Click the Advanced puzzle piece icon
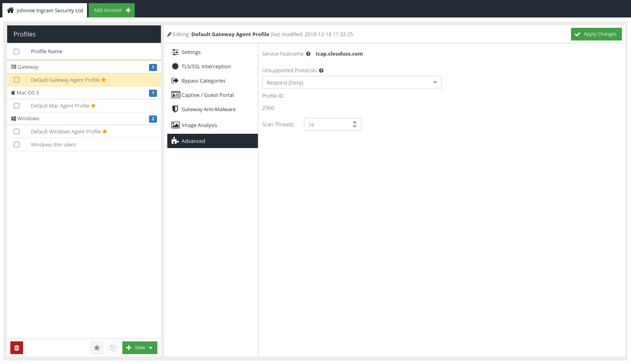This screenshot has height=364, width=631. point(175,141)
